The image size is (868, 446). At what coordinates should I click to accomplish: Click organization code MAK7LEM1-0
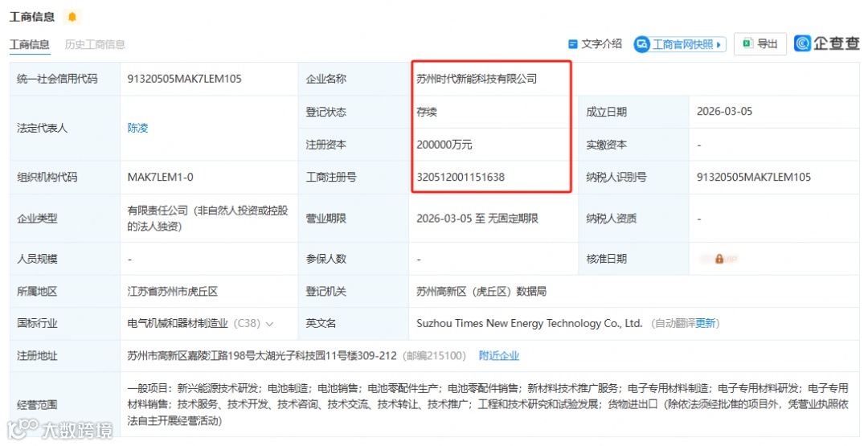161,177
